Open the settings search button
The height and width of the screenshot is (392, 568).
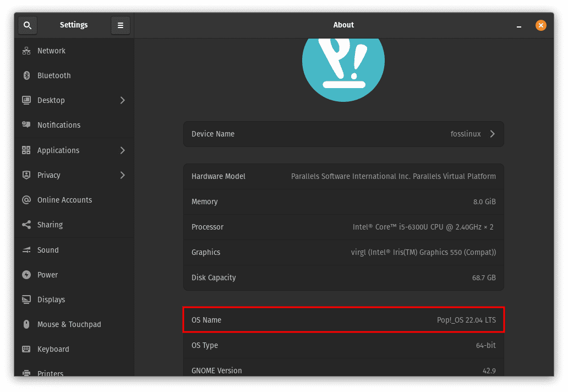click(28, 25)
